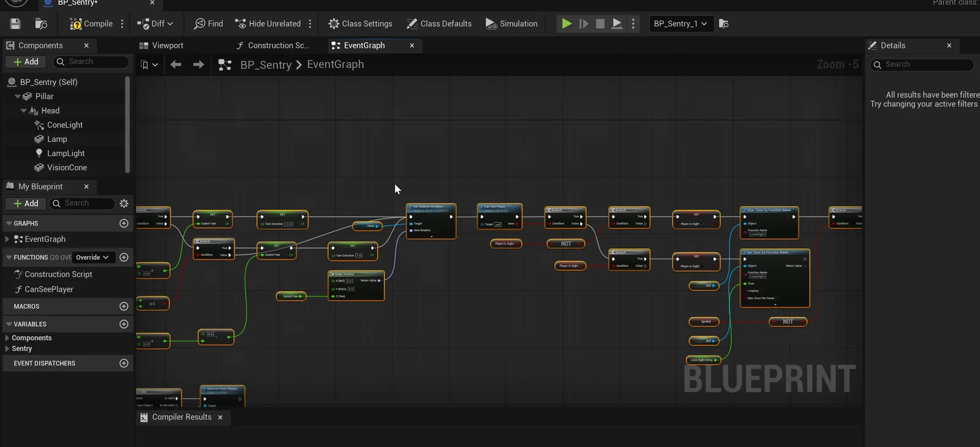Open the function Override dropdown
Viewport: 980px width, 447px height.
coord(92,258)
